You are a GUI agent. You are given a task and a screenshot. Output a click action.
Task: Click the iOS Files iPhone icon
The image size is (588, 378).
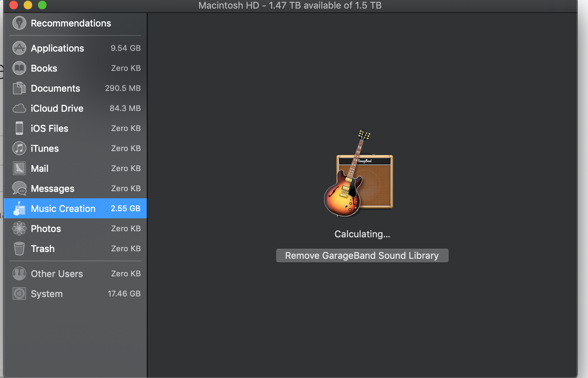pyautogui.click(x=19, y=129)
